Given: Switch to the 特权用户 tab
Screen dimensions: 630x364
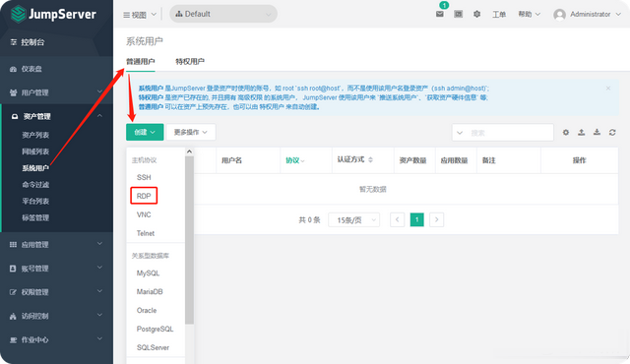Looking at the screenshot, I should click(x=190, y=61).
